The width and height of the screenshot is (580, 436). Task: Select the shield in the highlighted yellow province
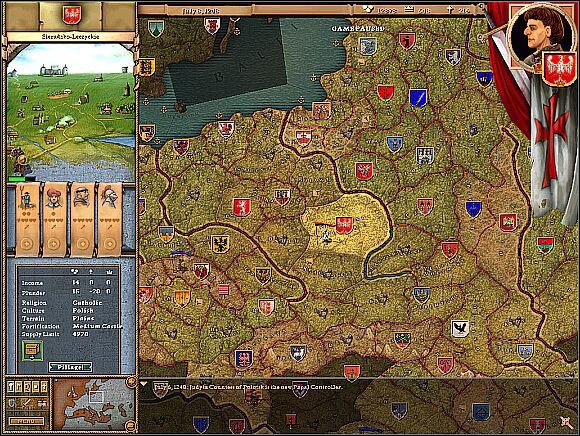pos(344,226)
